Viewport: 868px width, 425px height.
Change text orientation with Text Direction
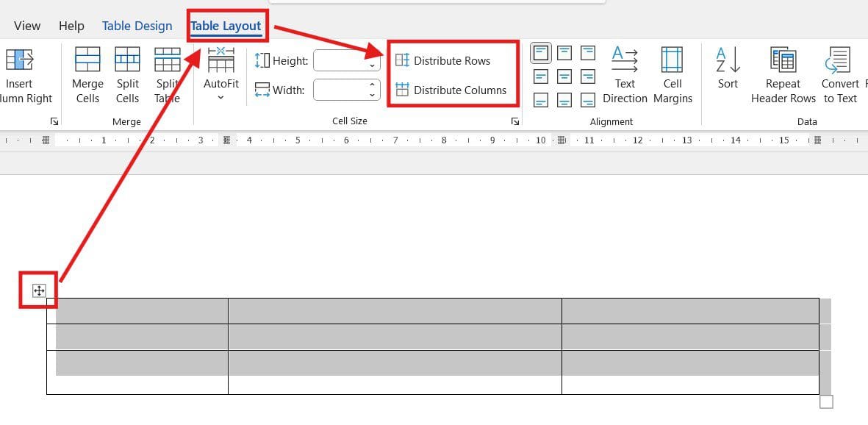click(624, 74)
